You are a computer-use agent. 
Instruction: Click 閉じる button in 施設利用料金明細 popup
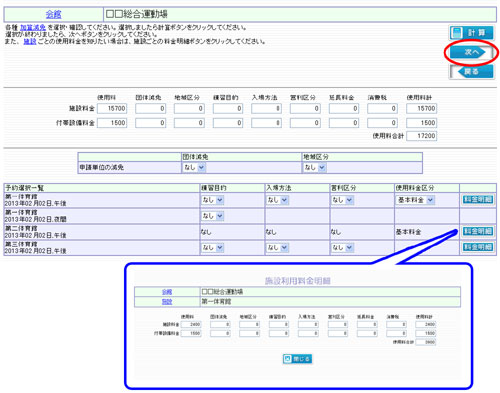(x=297, y=359)
